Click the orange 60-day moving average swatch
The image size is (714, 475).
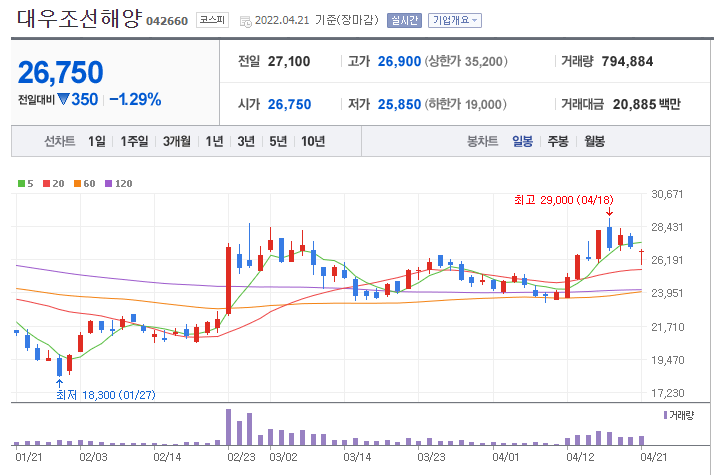click(77, 184)
